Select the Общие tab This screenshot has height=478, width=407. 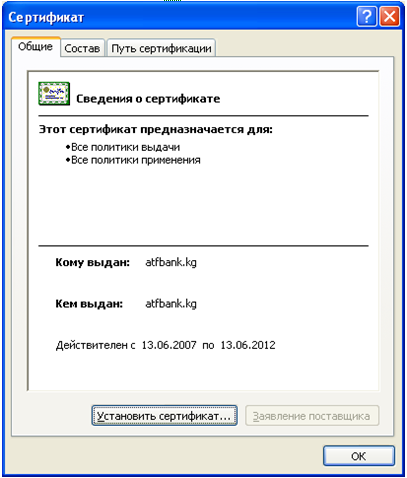point(35,47)
